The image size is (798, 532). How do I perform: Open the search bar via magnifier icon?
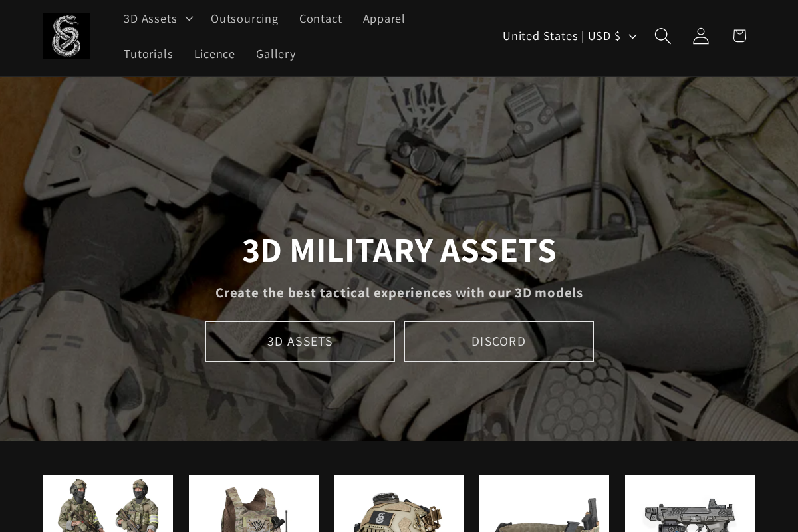[662, 36]
